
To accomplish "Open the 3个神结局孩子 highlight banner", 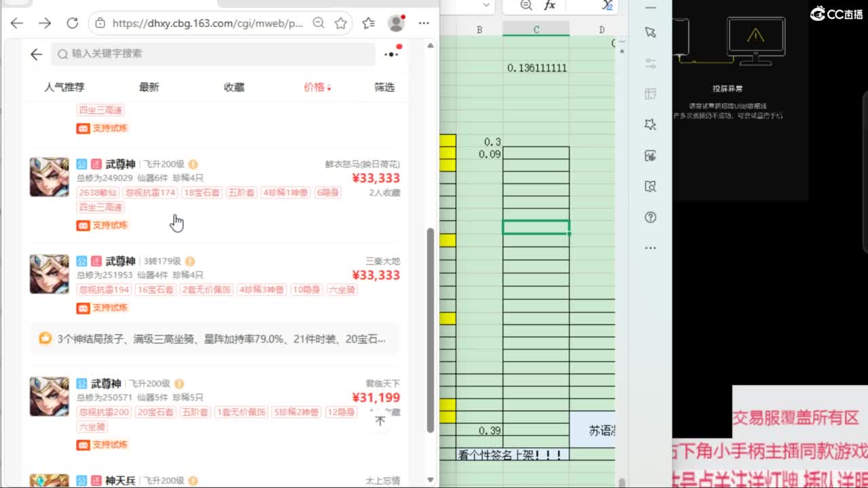I will [214, 338].
